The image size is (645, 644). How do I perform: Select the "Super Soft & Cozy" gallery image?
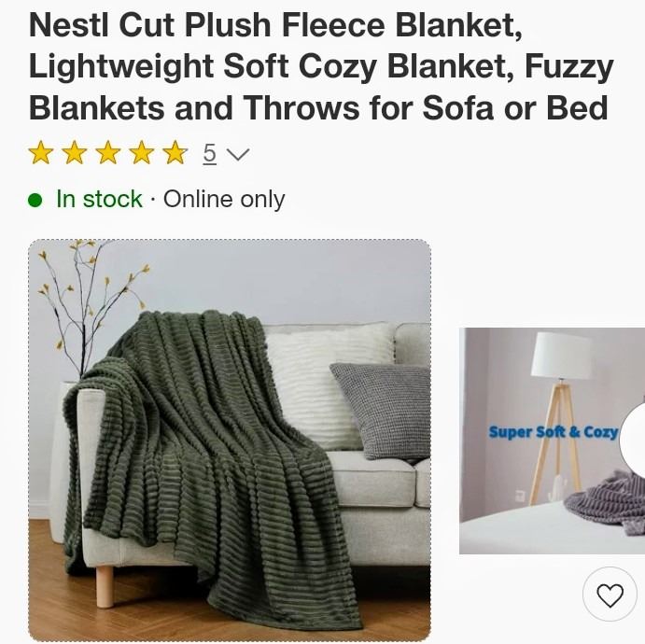pos(552,441)
